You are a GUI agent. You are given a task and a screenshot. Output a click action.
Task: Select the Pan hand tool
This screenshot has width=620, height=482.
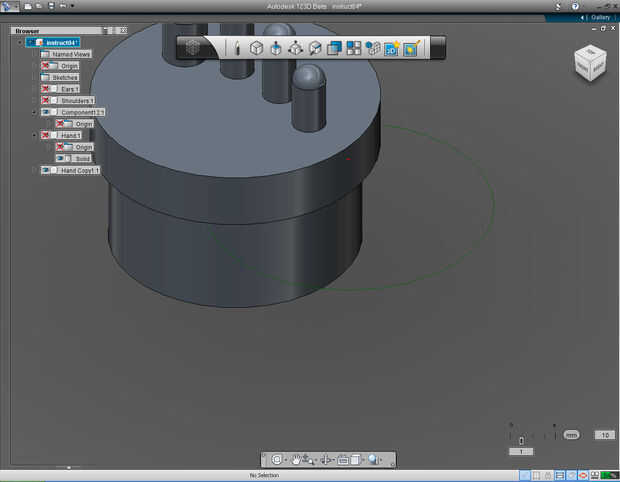point(297,459)
